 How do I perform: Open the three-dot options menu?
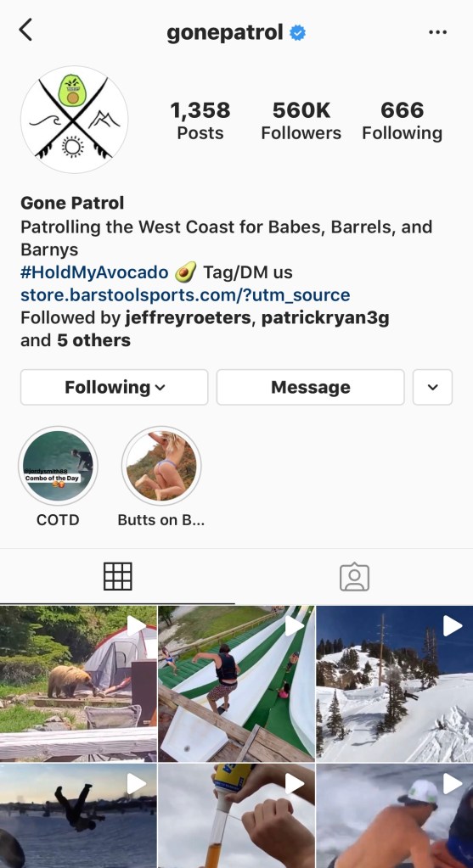[437, 32]
